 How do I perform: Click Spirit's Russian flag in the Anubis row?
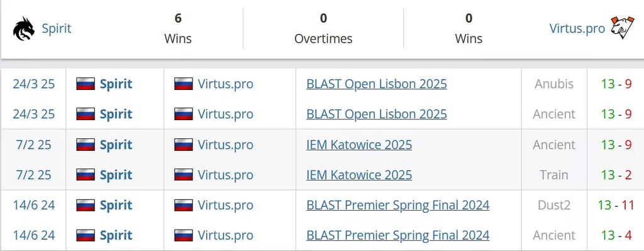pyautogui.click(x=86, y=84)
